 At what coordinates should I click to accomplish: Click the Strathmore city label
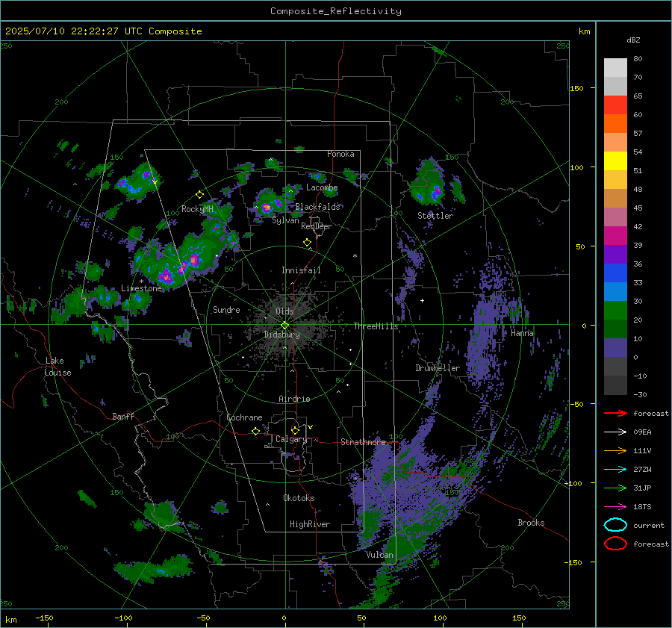tap(364, 442)
